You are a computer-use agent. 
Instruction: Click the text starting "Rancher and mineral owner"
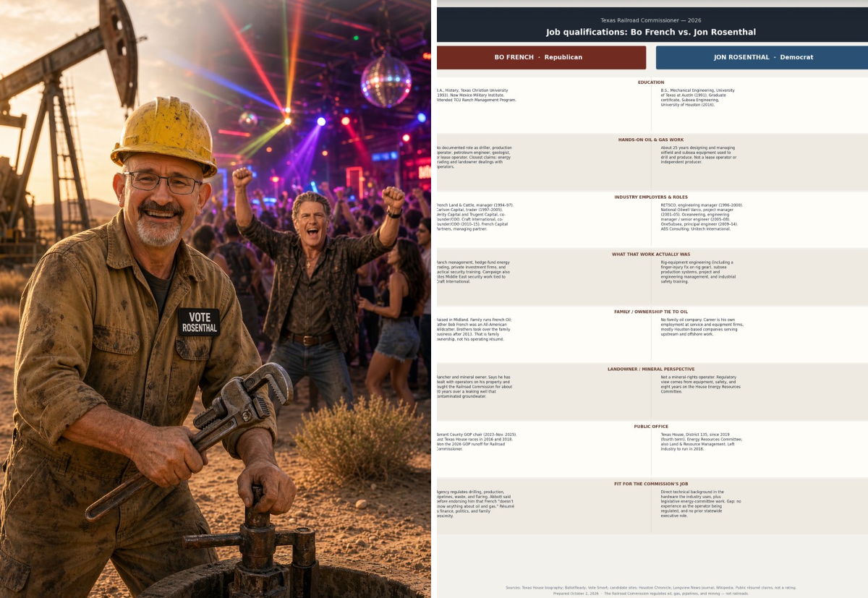coord(475,386)
